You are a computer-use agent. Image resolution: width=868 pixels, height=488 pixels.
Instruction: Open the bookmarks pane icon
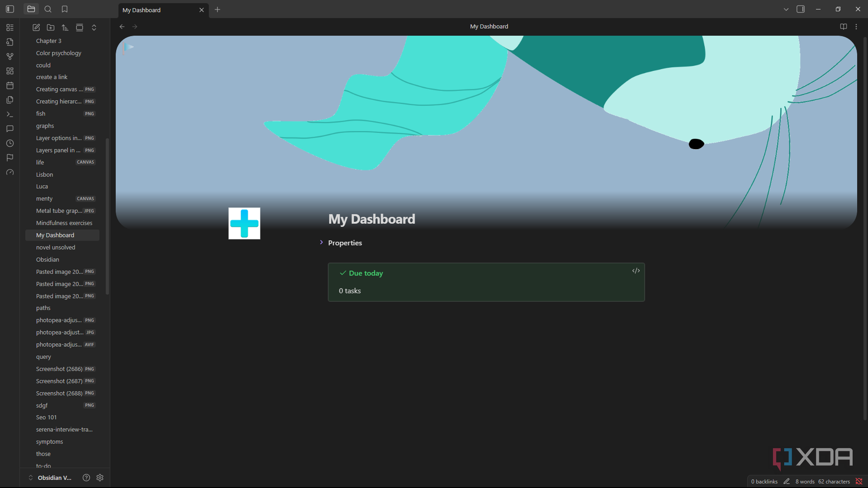click(x=65, y=9)
